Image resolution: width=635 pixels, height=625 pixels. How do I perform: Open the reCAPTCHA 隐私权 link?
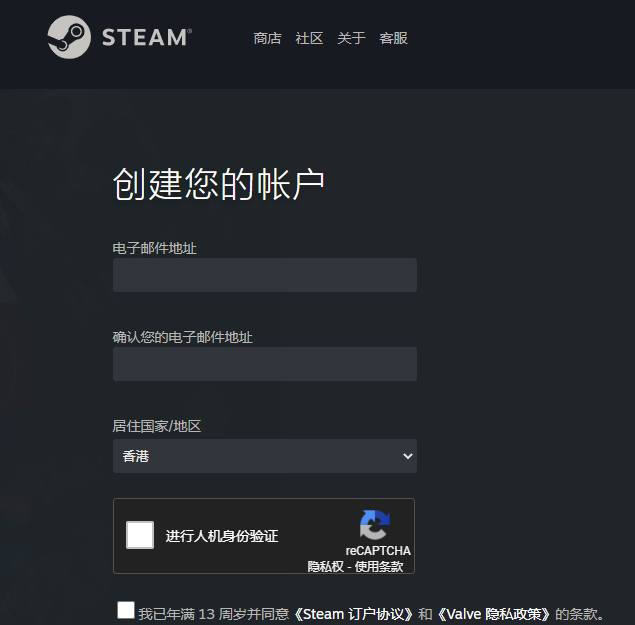click(x=325, y=566)
